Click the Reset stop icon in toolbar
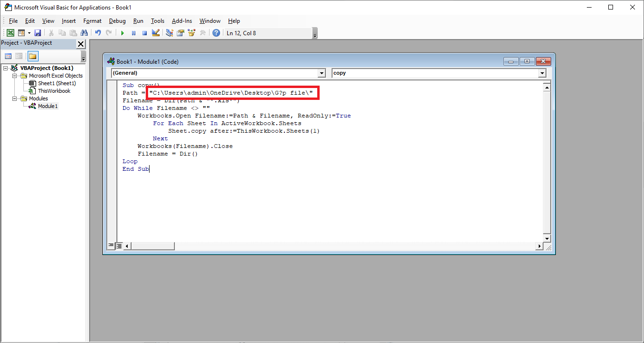Screen dimensions: 644x343 [x=144, y=33]
